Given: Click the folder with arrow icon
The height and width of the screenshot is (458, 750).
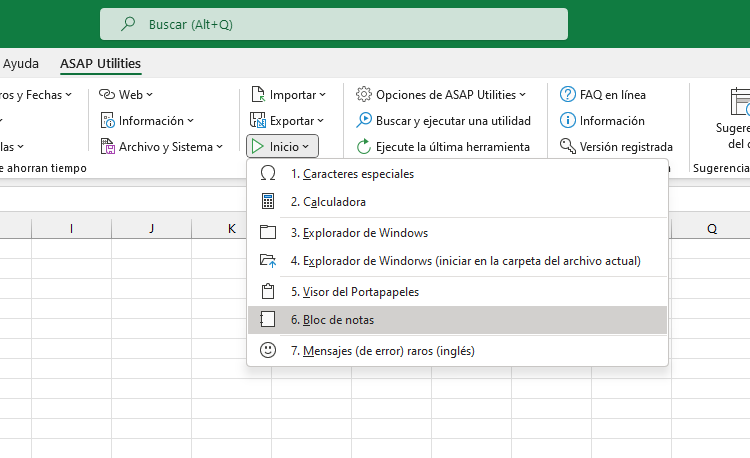Looking at the screenshot, I should 268,261.
